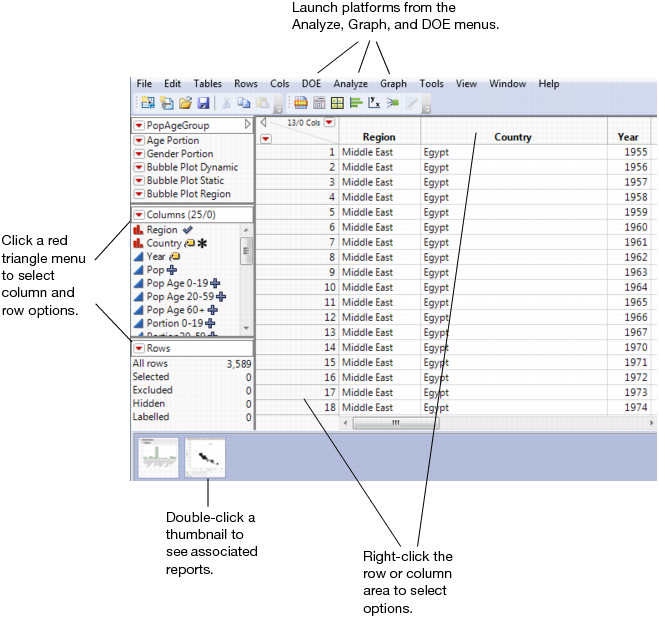This screenshot has height=620, width=659.
Task: Click the plus icon beside Pop Age 0-19
Action: point(215,283)
